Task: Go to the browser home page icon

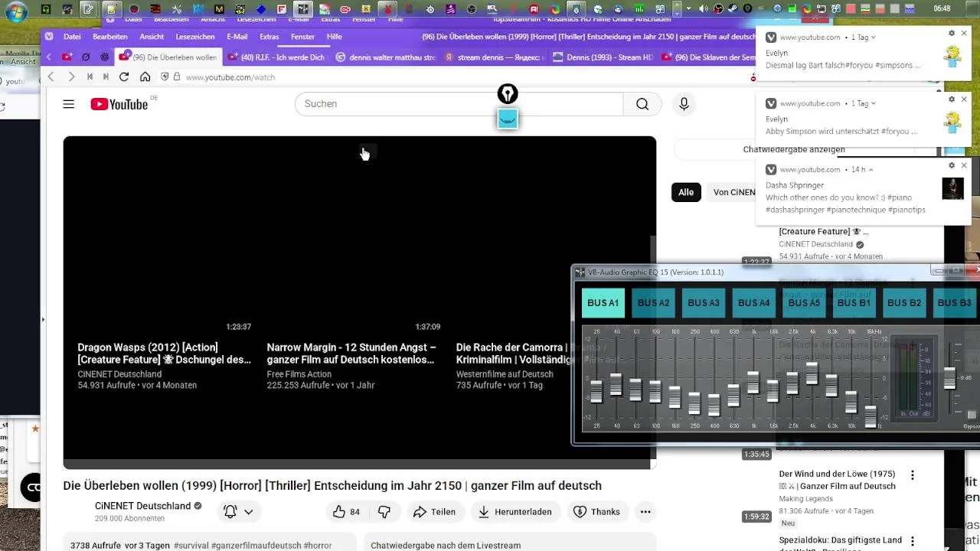Action: pos(145,77)
